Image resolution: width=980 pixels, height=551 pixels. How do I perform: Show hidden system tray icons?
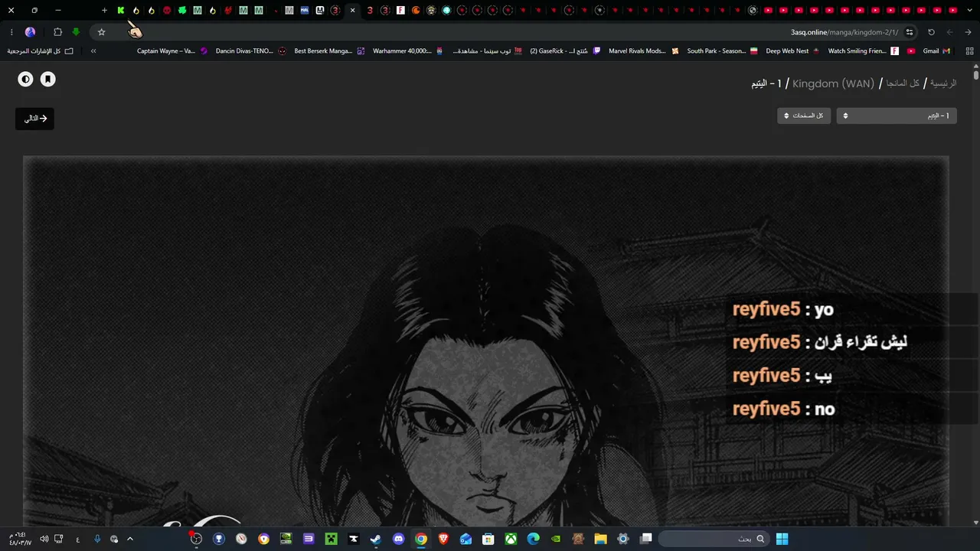tap(130, 539)
